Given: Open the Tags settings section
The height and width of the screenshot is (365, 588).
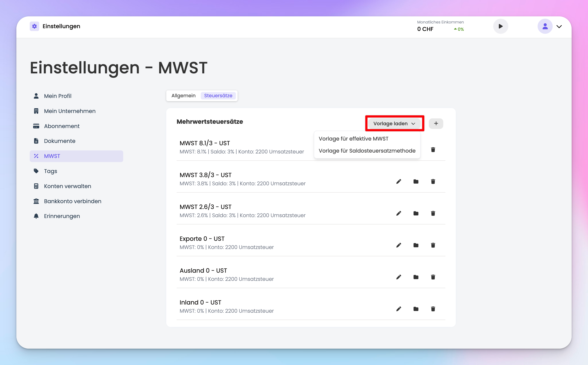Looking at the screenshot, I should point(50,171).
